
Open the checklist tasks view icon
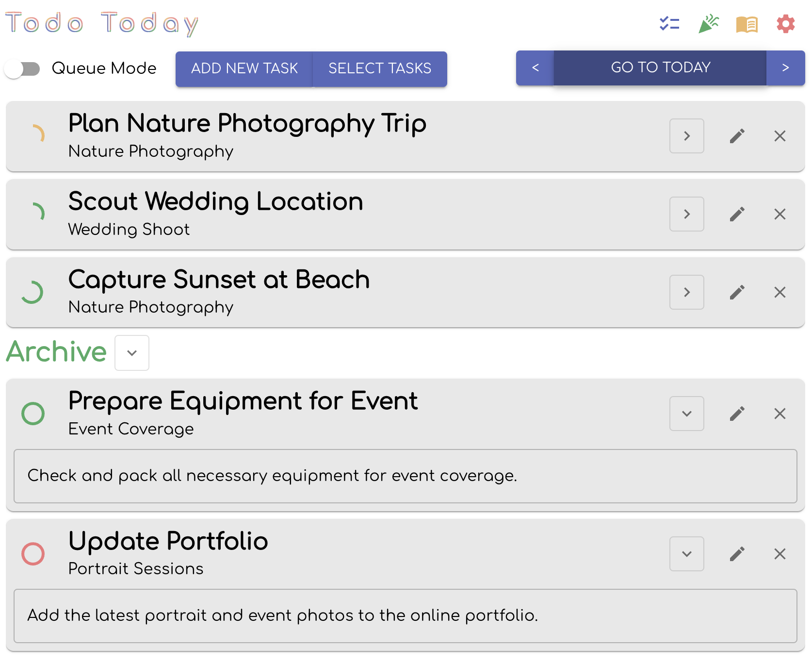(x=669, y=23)
